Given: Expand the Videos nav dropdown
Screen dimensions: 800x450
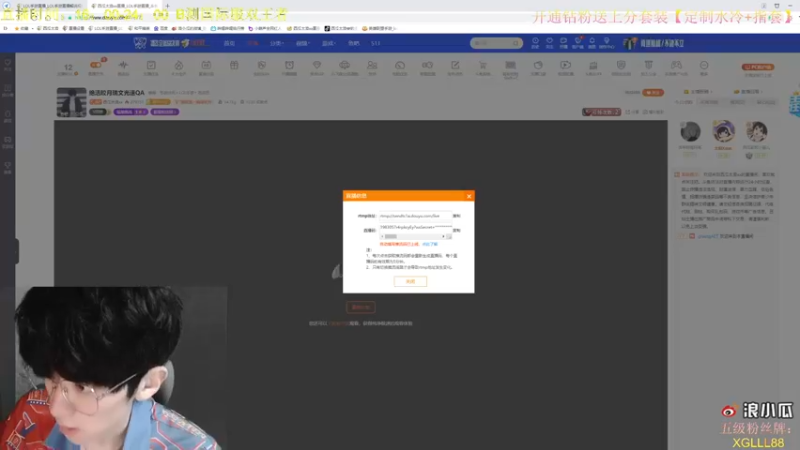Looking at the screenshot, I should [302, 43].
